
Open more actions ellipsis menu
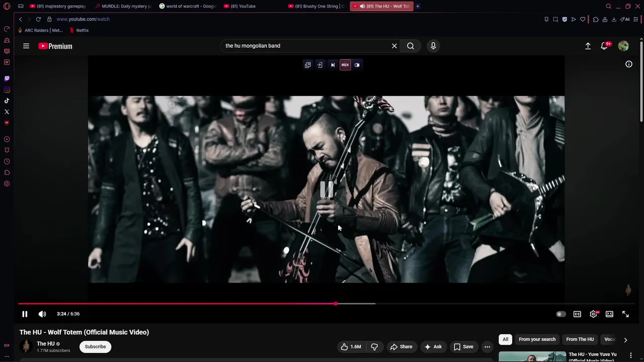(x=487, y=346)
